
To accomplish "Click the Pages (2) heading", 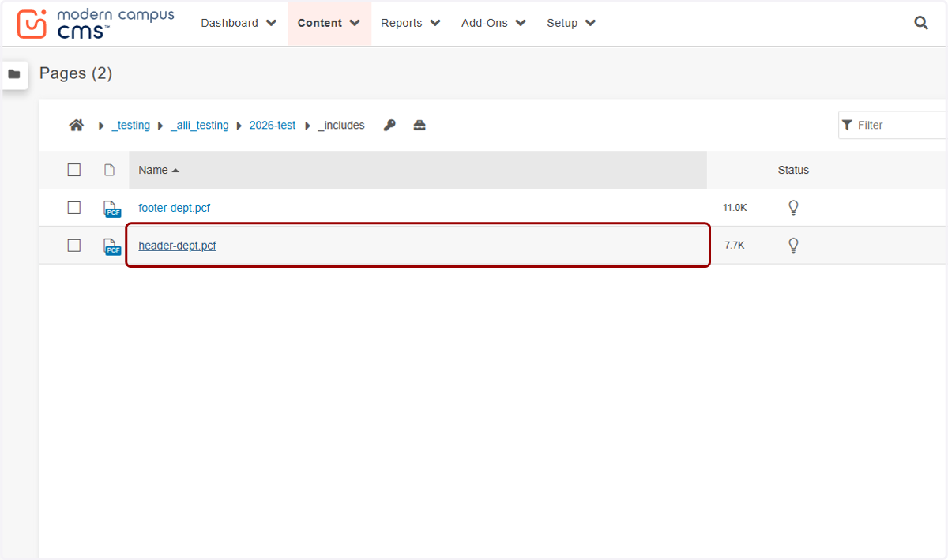I will (x=76, y=73).
